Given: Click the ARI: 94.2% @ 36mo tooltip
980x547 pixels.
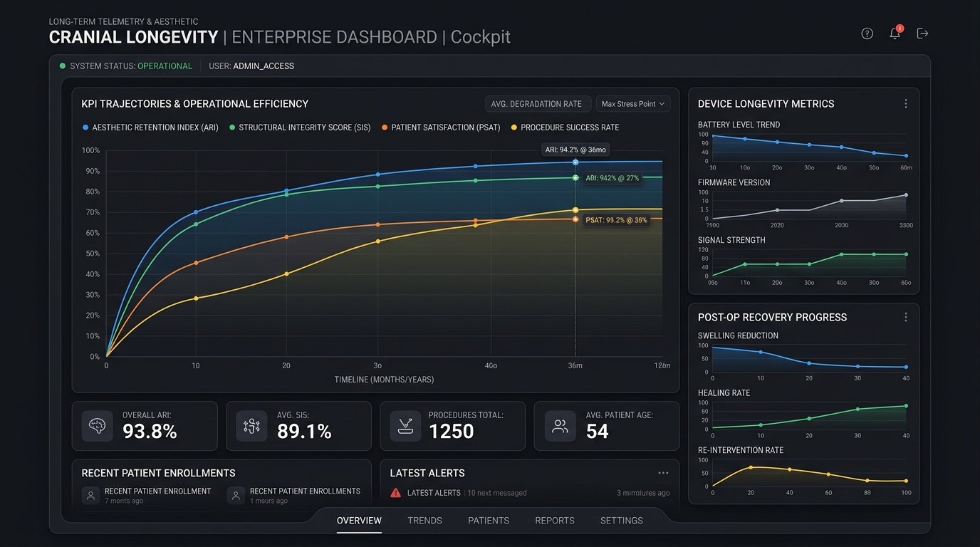Looking at the screenshot, I should [x=575, y=150].
